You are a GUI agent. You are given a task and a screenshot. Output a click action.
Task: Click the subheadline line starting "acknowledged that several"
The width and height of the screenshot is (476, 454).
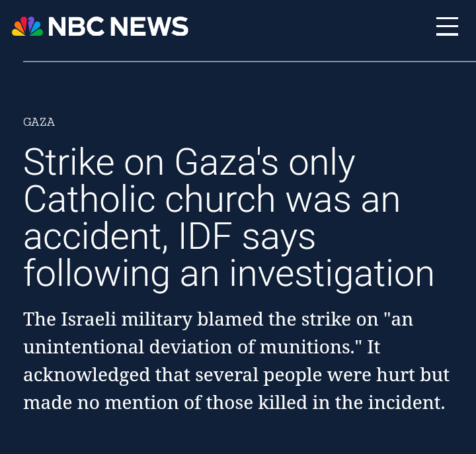(236, 375)
